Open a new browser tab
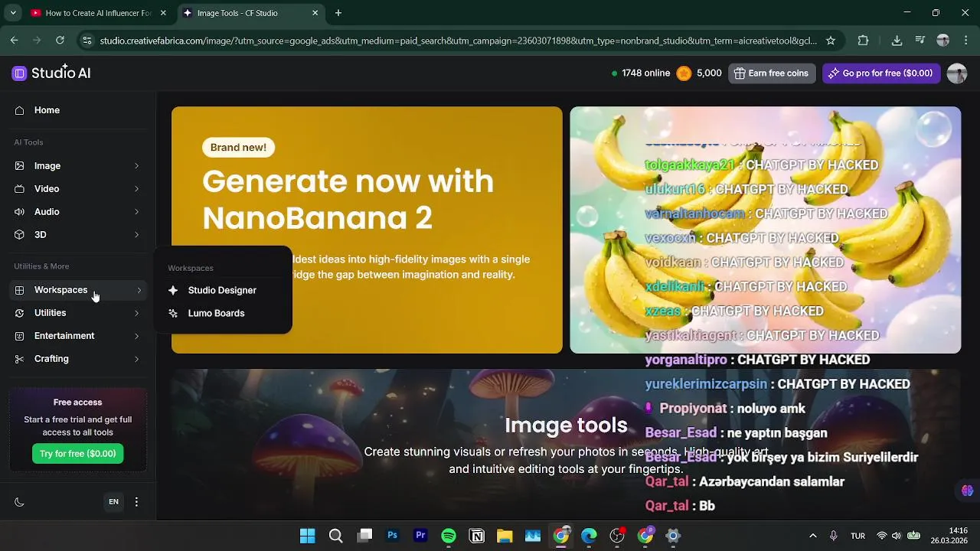The width and height of the screenshot is (980, 551). (x=338, y=13)
